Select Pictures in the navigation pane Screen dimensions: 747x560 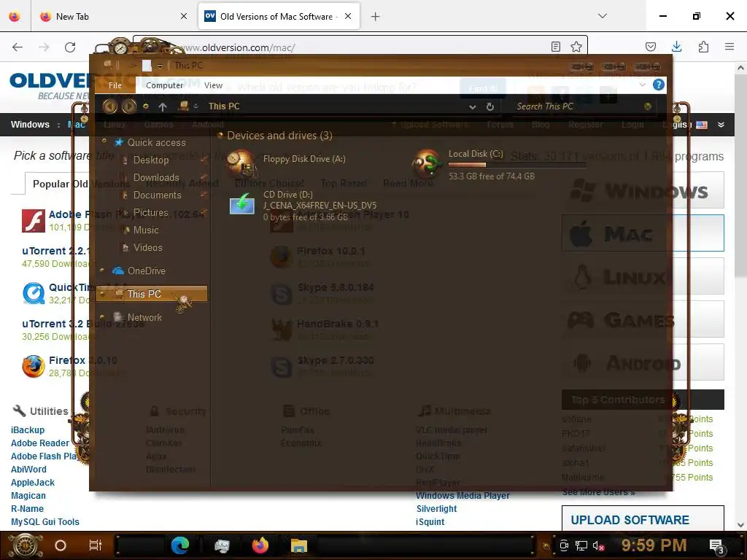tap(150, 212)
